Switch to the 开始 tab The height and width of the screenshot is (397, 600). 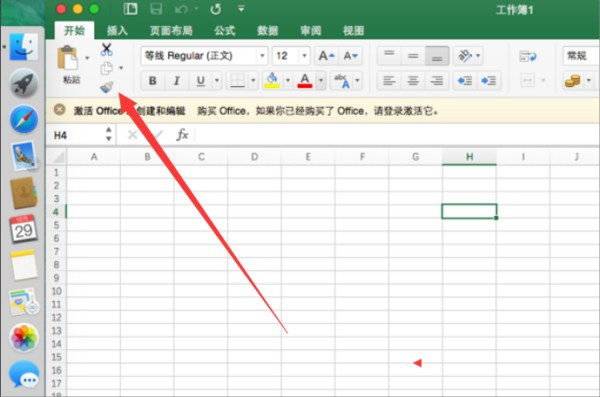74,30
